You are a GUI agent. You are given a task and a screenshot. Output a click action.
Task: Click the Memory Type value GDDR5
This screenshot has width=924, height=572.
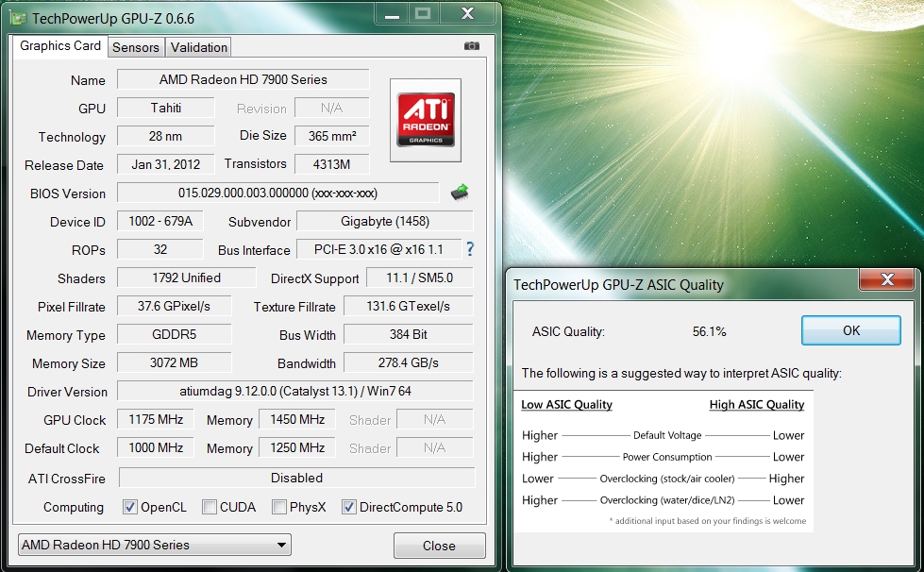(x=174, y=334)
